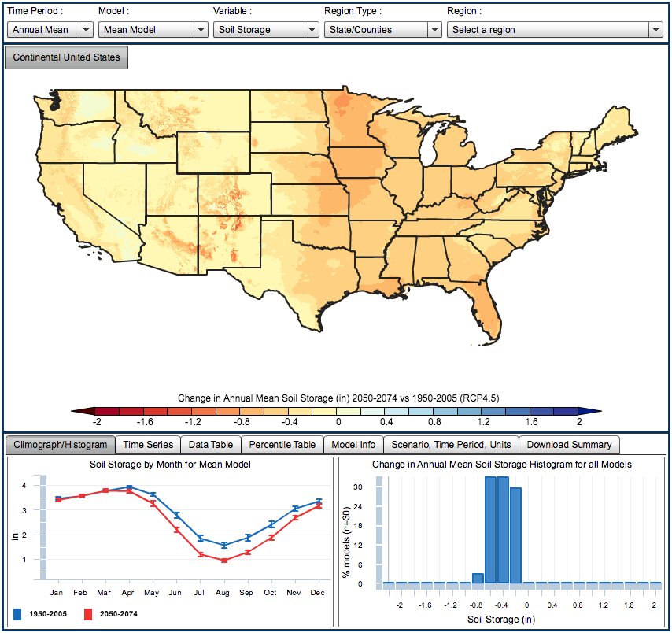Expand the Region Type dropdown

click(x=382, y=30)
